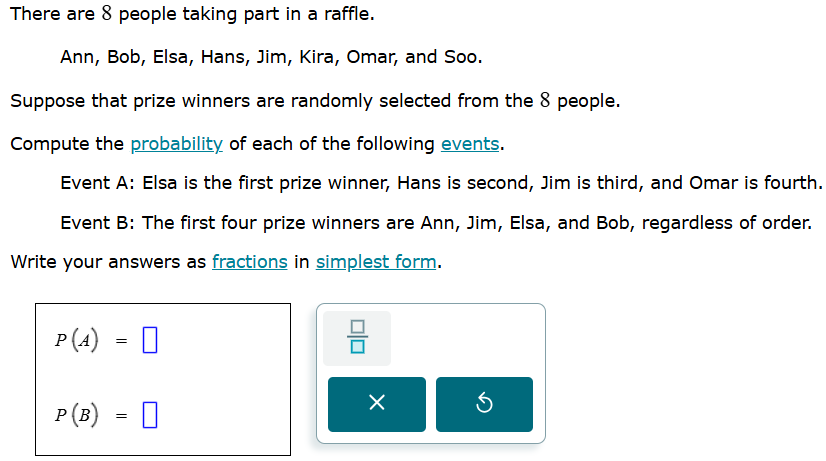
Task: Clear the answer with the X button
Action: [377, 404]
